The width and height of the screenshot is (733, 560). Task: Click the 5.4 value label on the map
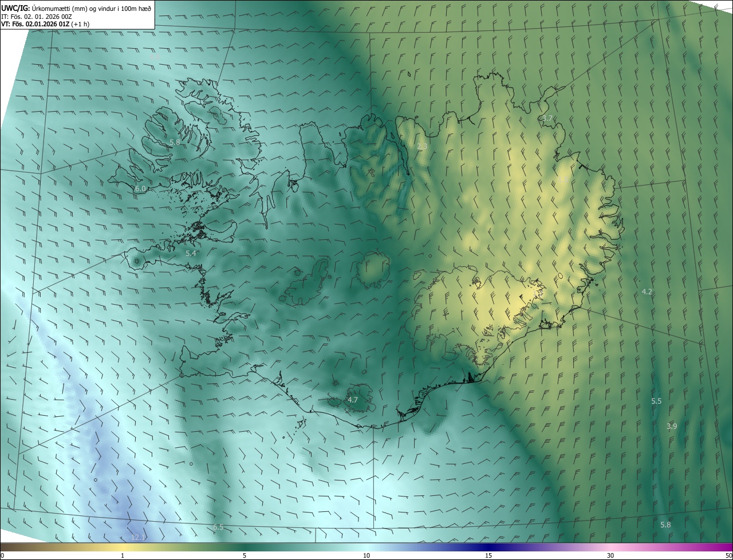191,253
